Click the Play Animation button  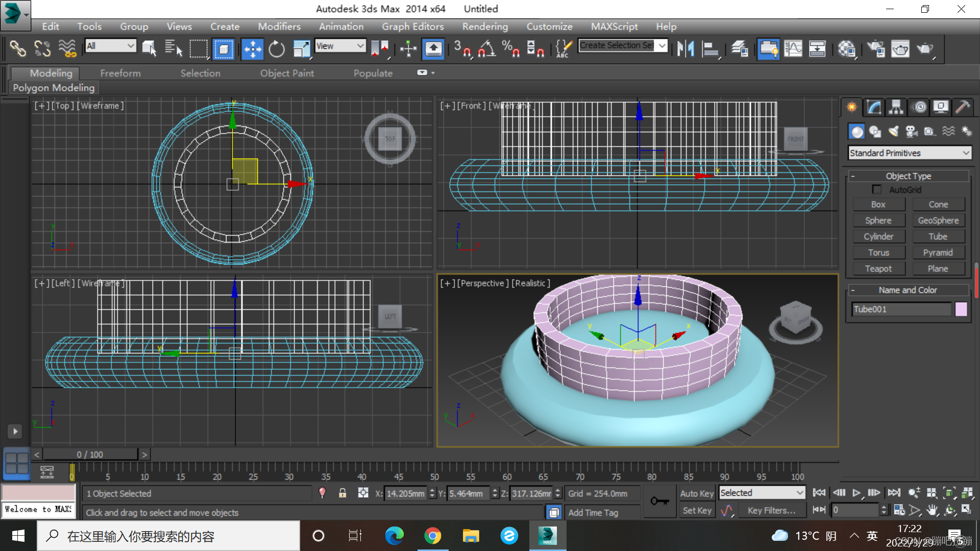(x=856, y=493)
